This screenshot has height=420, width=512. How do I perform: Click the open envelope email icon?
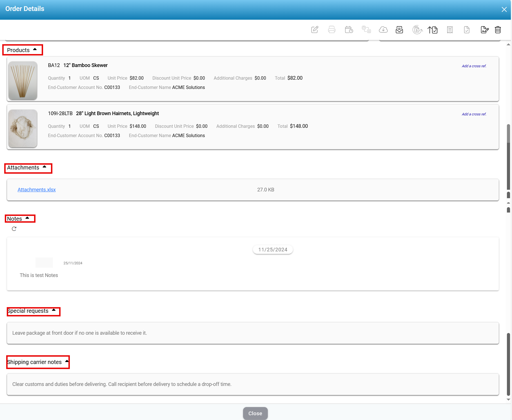click(399, 30)
